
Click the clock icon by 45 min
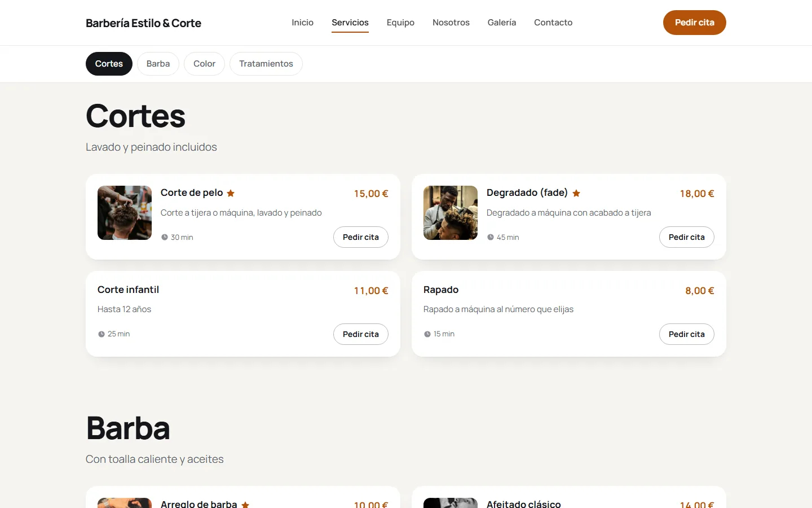tap(491, 237)
